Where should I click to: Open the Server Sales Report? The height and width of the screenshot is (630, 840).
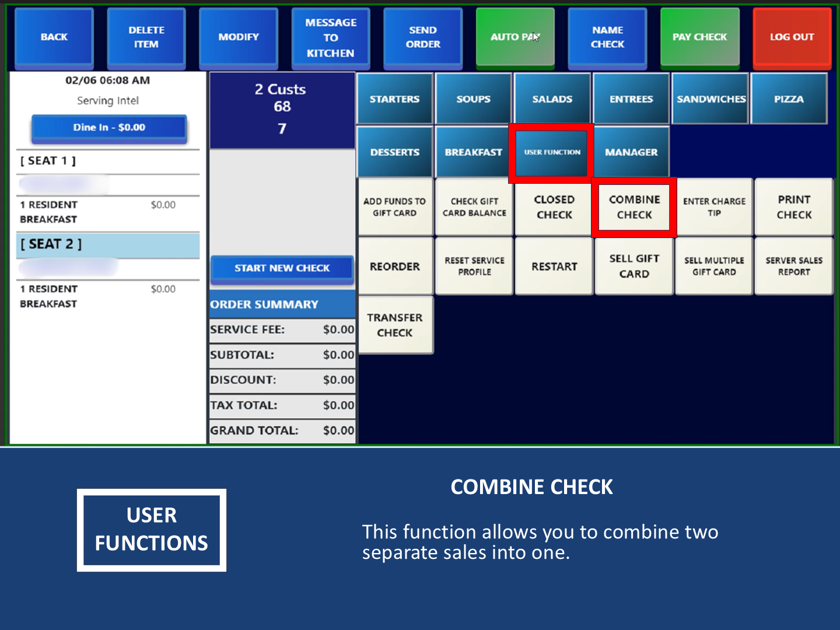coord(793,266)
